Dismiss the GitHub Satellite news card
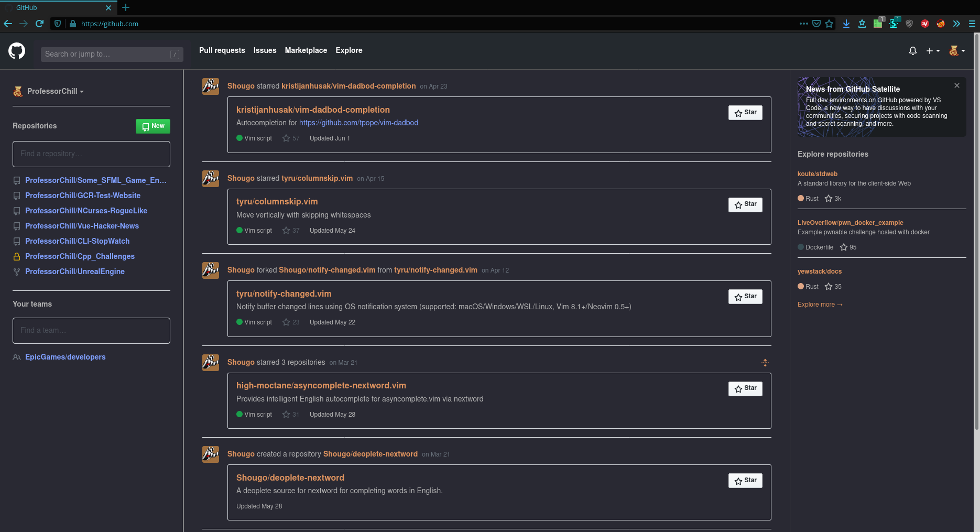 pyautogui.click(x=957, y=85)
